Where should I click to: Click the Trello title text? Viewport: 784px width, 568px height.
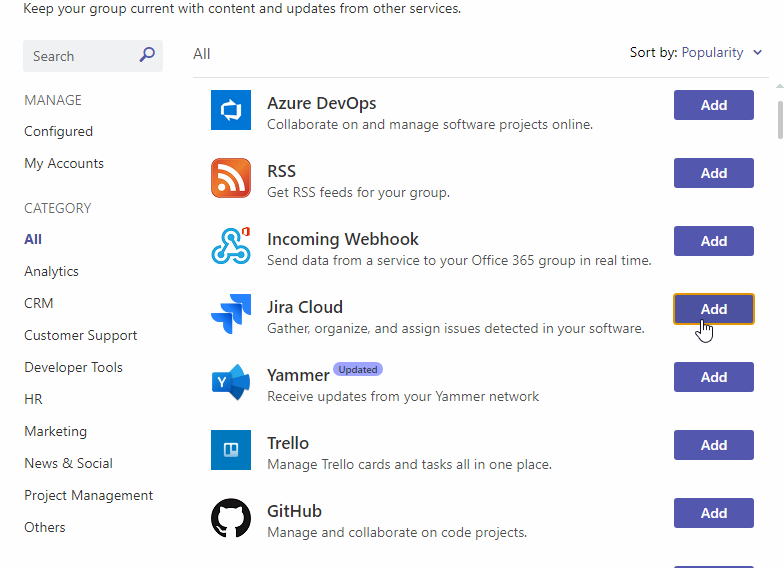tap(288, 443)
